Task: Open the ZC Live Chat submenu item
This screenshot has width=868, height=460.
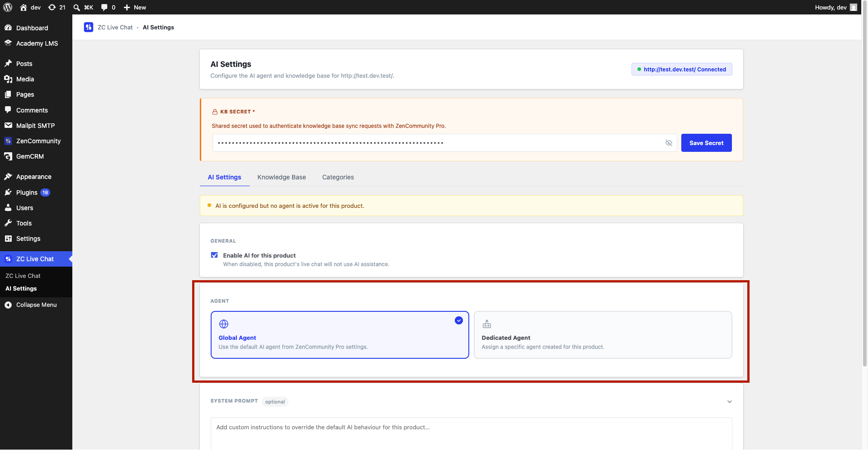Action: point(23,276)
